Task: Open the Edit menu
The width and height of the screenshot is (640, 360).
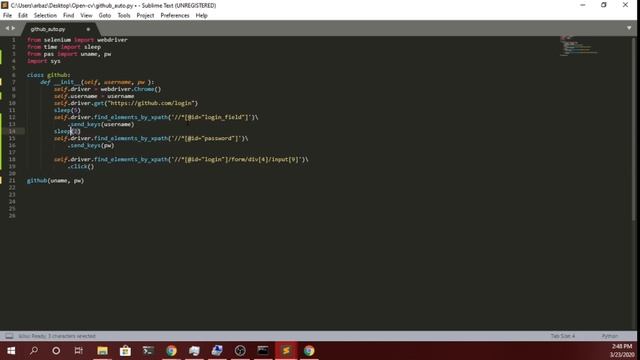Action: point(23,16)
